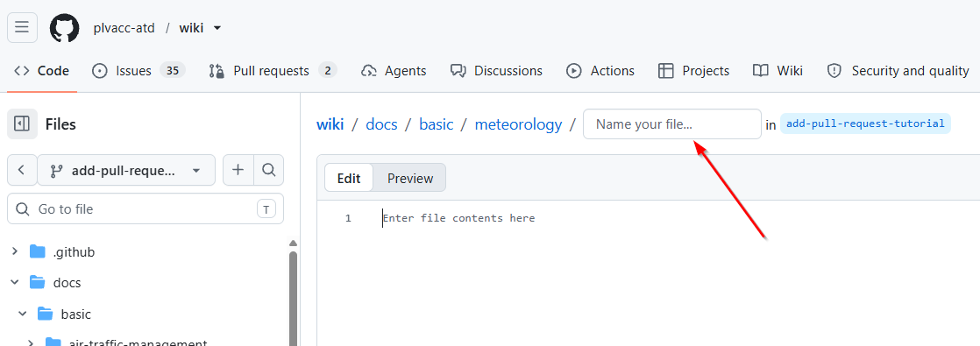Click line number 1 in the editor gutter

coord(348,218)
